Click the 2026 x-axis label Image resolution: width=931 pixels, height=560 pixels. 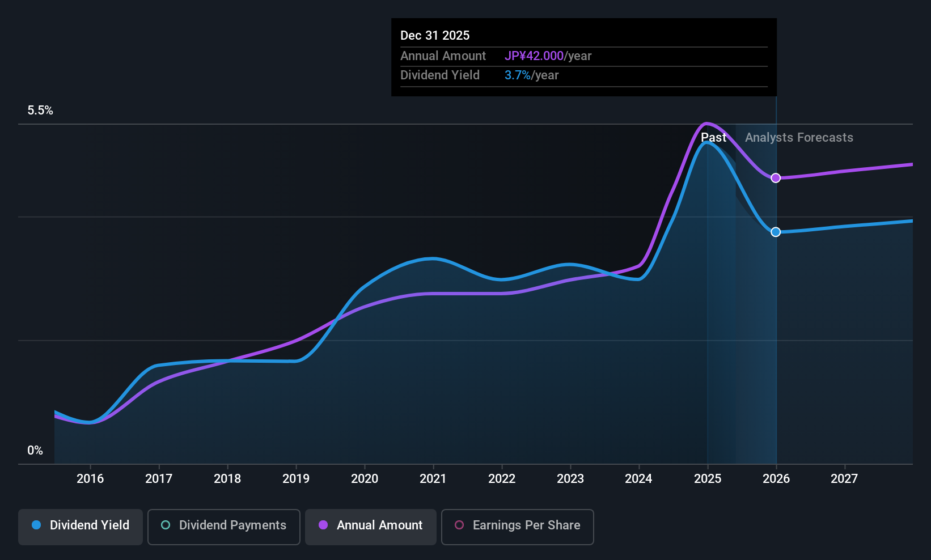click(x=776, y=479)
